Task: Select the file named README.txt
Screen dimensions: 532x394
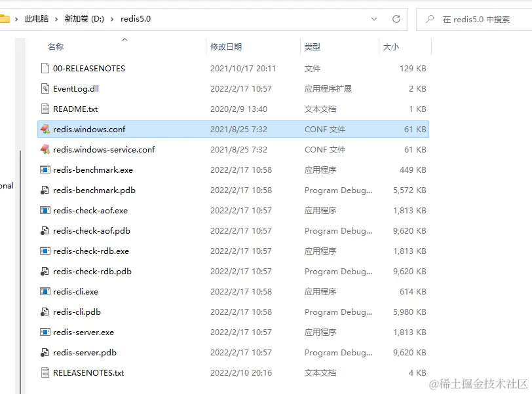Action: pos(75,109)
